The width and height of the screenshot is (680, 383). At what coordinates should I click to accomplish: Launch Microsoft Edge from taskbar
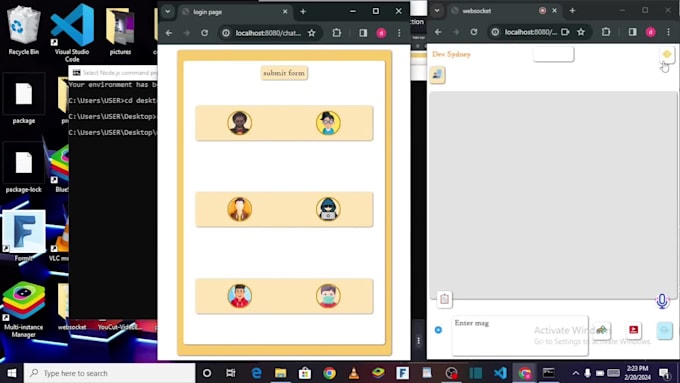tap(257, 373)
